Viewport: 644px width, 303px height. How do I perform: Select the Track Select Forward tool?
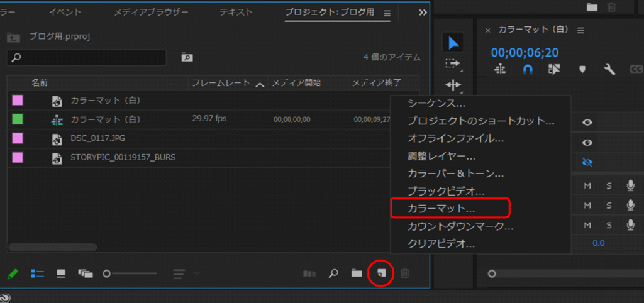coord(453,63)
